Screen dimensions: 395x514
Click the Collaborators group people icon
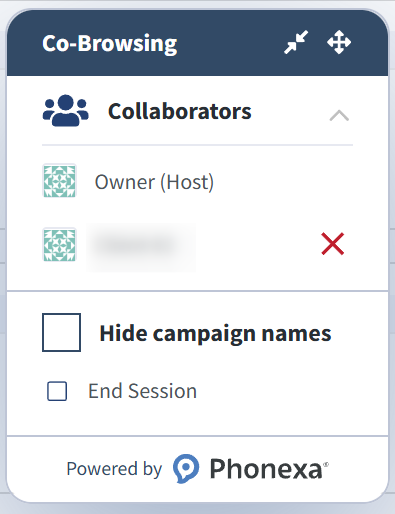66,111
